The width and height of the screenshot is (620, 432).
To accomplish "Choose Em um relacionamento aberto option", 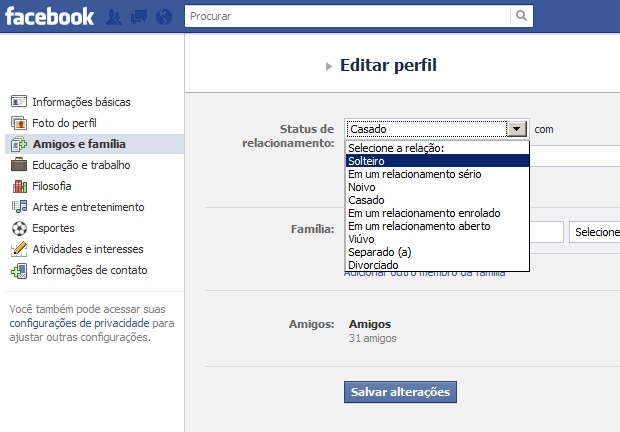I will 437,226.
